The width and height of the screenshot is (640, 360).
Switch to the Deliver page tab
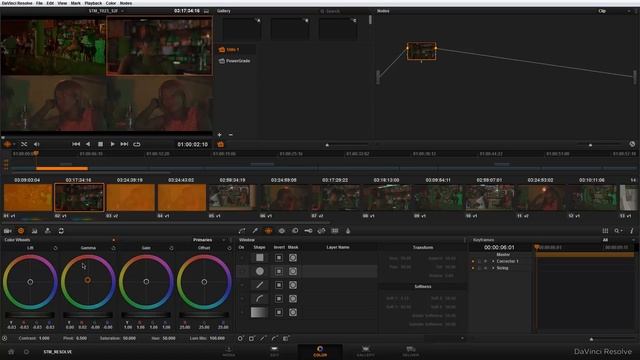tap(411, 351)
